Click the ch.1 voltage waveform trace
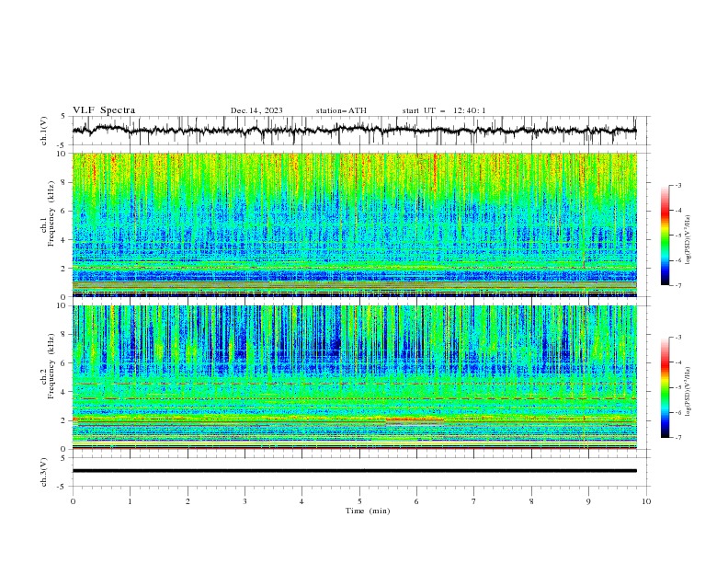This screenshot has width=728, height=563. [354, 130]
